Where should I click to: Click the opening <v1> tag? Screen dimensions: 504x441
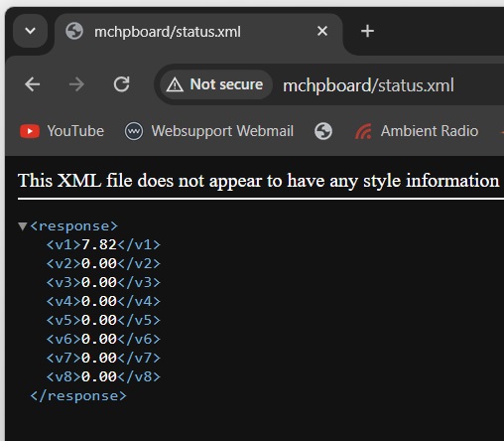point(63,245)
